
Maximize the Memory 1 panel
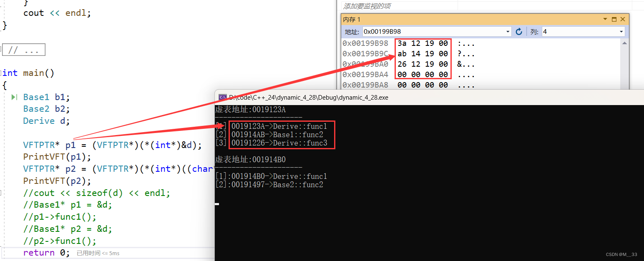point(614,19)
